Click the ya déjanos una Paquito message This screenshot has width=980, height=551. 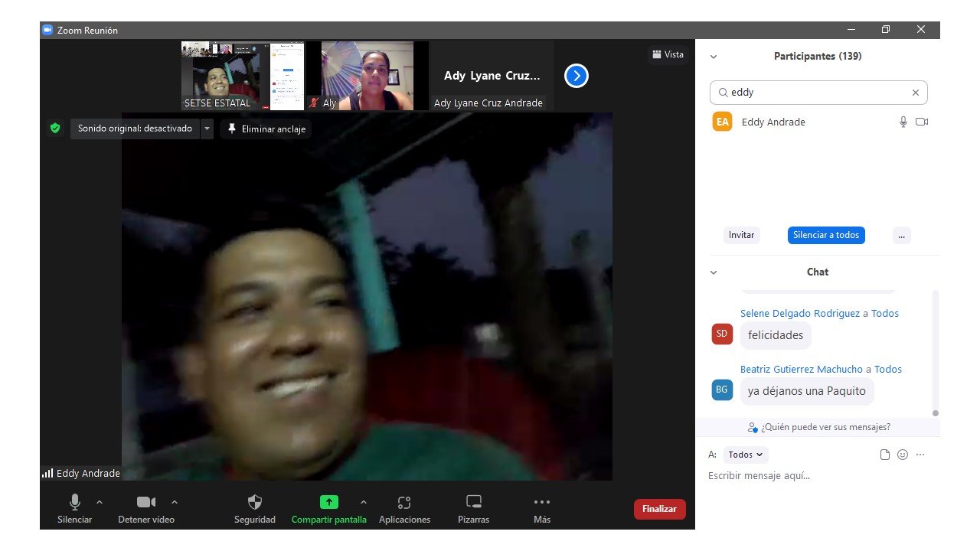[x=807, y=391]
